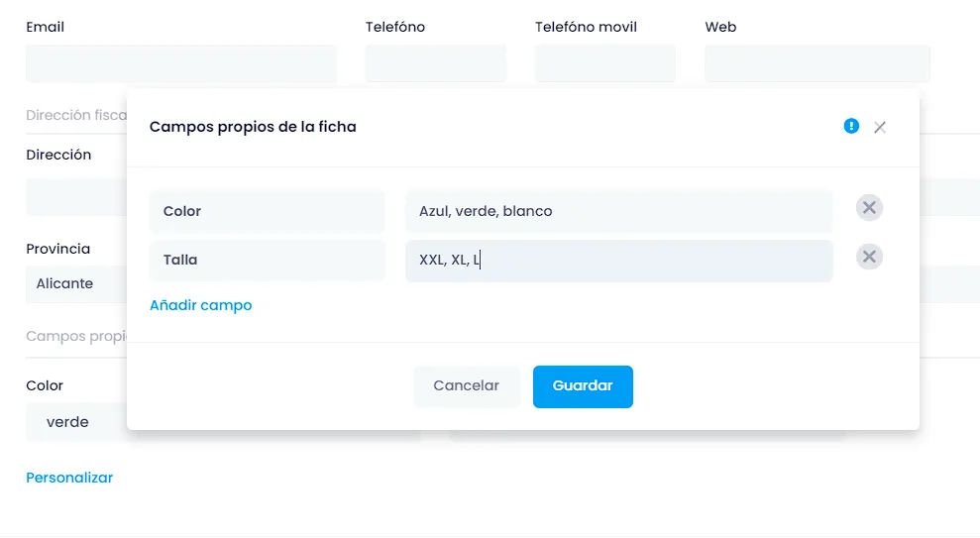
Task: Click the blue info icon in dialog header
Action: (850, 126)
